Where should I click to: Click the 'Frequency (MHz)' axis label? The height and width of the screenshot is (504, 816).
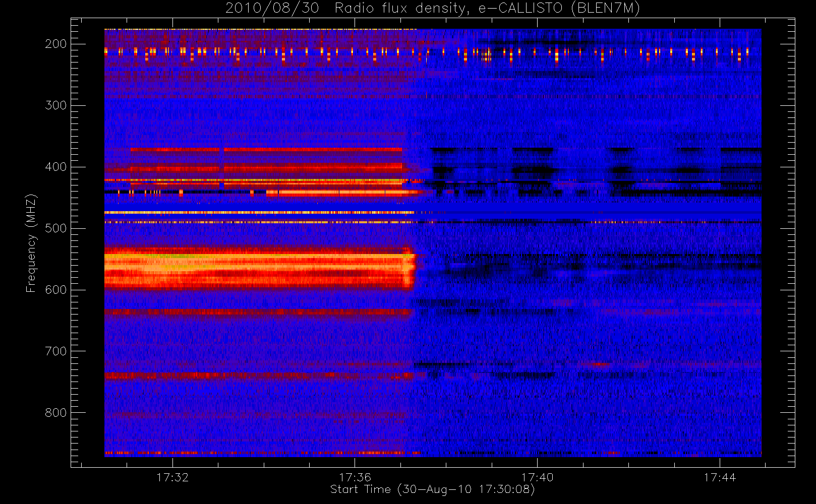(31, 243)
